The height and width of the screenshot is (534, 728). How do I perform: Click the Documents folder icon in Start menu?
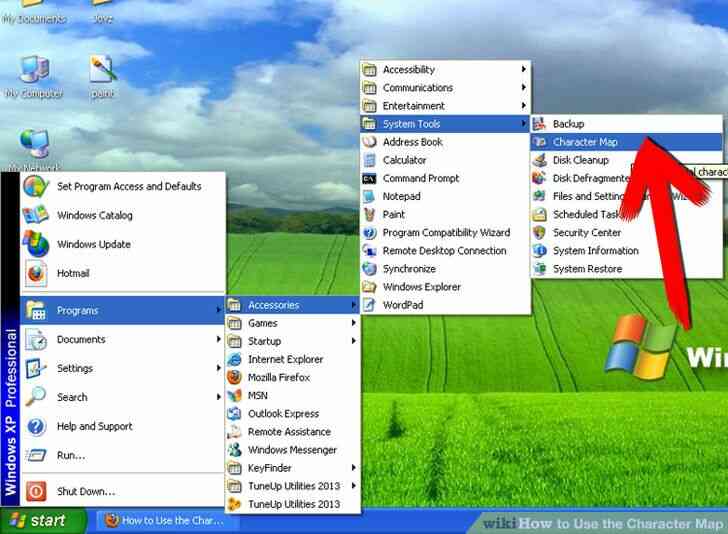pos(36,339)
